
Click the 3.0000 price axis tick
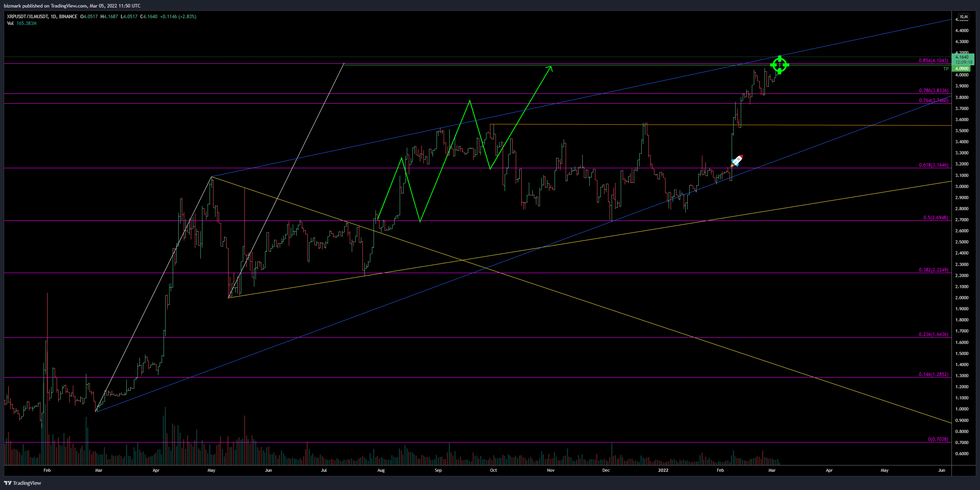[962, 186]
